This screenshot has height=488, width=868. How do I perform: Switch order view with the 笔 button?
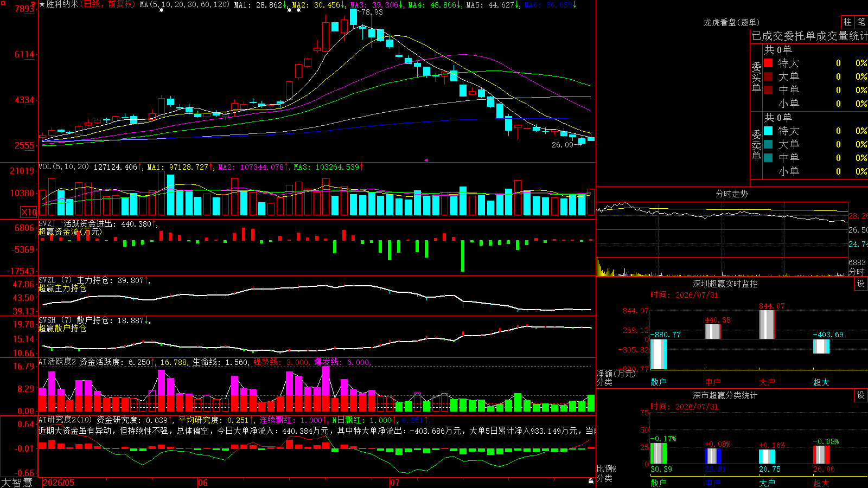[x=861, y=22]
